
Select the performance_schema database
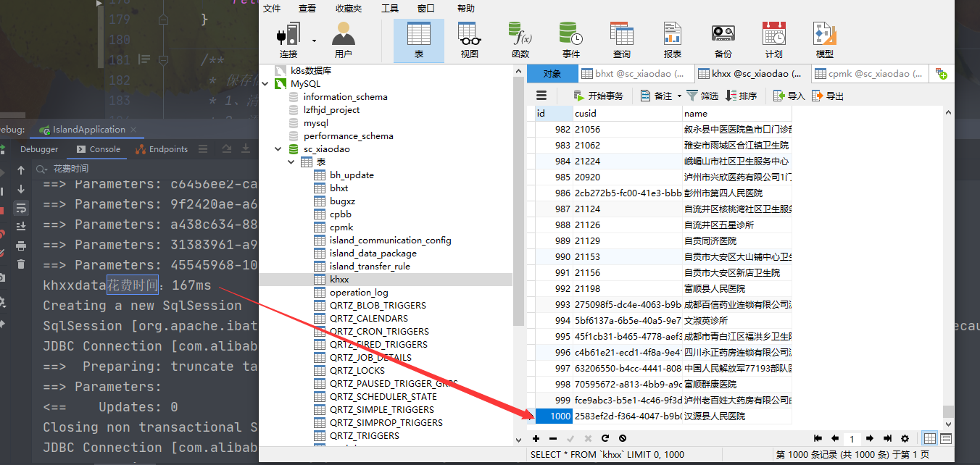point(348,136)
